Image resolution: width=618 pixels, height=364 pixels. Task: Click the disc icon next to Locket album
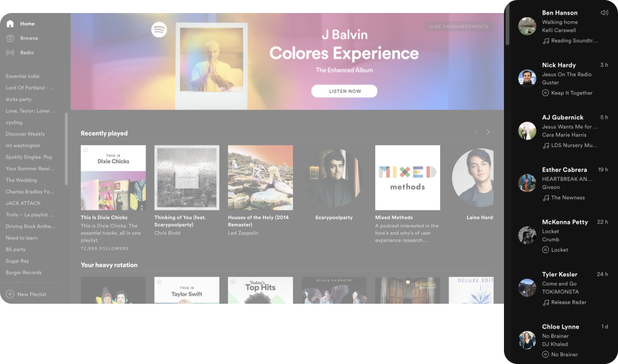(x=545, y=250)
